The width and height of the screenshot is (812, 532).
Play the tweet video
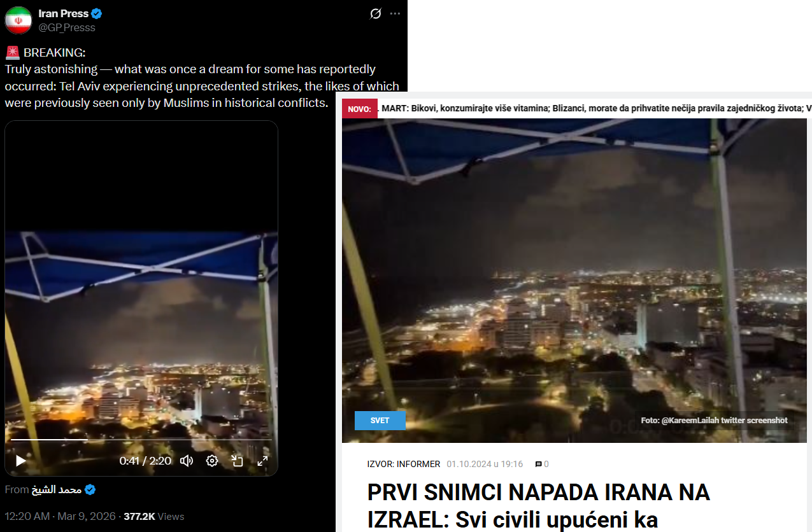[20, 461]
